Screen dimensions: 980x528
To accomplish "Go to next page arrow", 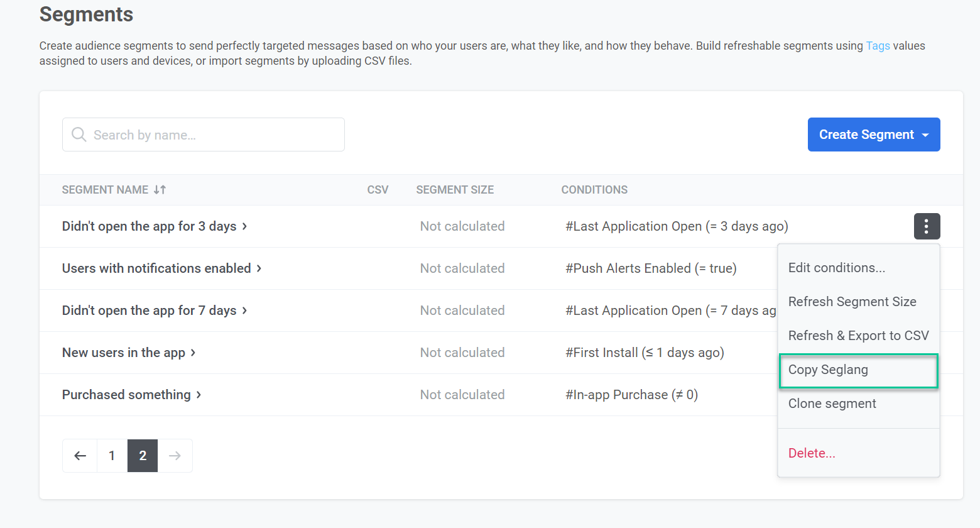I will 175,456.
